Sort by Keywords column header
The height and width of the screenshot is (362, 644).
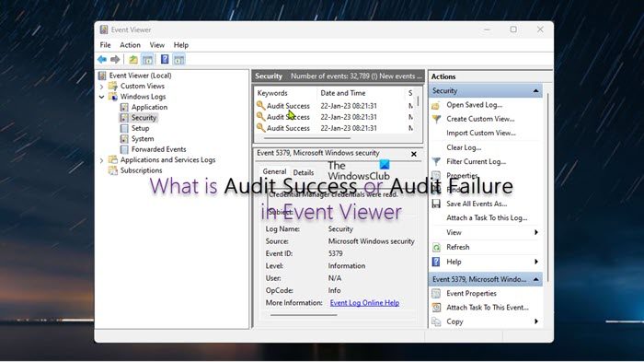(272, 93)
